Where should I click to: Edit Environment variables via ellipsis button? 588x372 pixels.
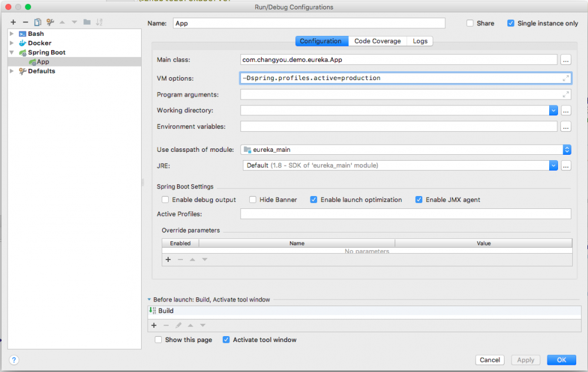[x=566, y=127]
